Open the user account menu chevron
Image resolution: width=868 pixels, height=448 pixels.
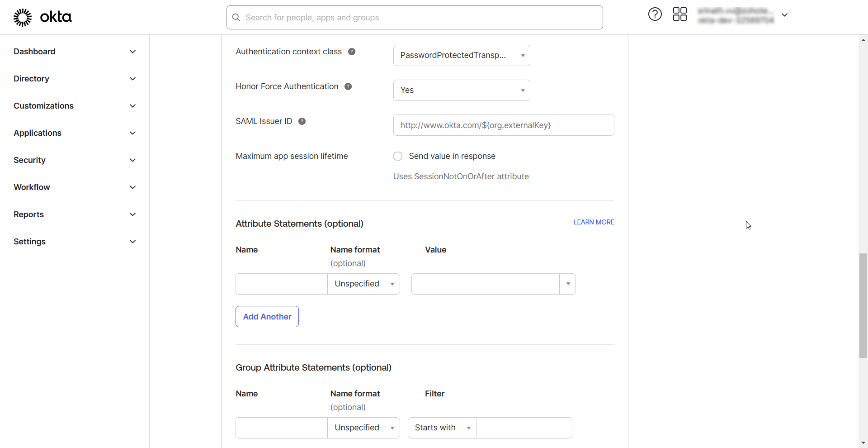click(x=785, y=15)
